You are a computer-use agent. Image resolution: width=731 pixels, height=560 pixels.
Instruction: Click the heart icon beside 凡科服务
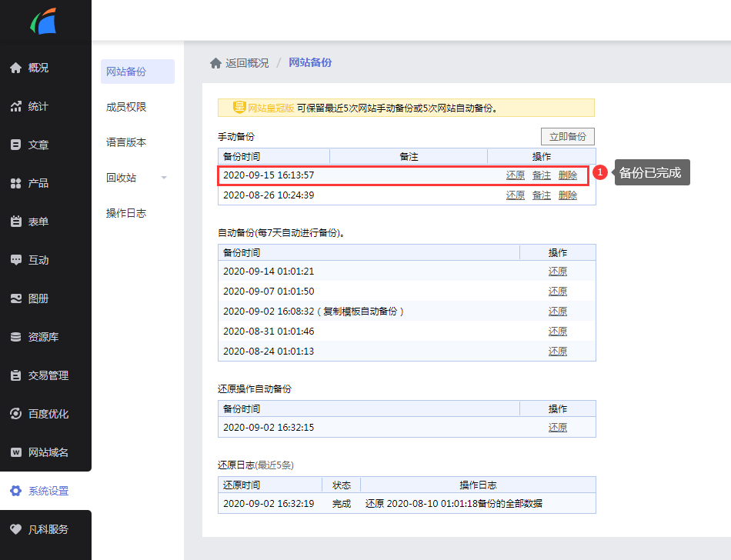tap(16, 529)
